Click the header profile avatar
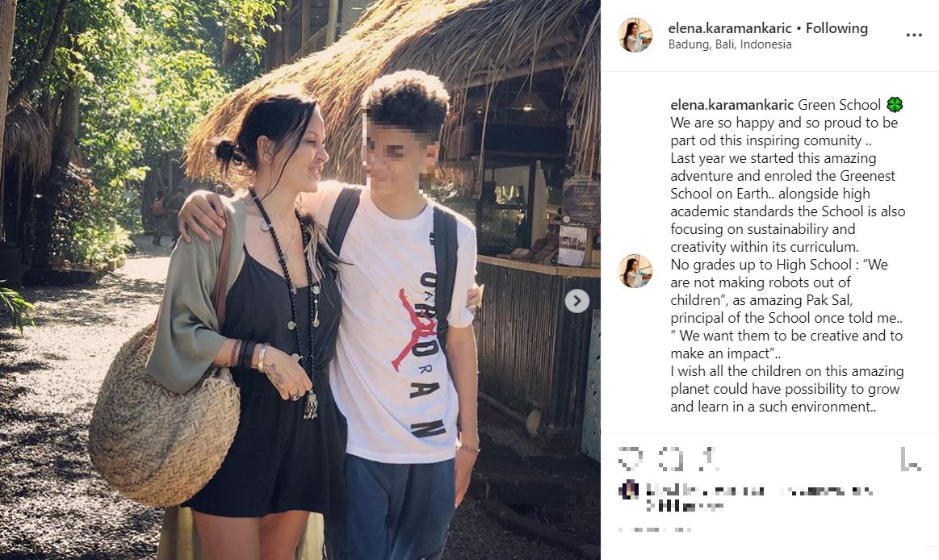 tap(635, 36)
